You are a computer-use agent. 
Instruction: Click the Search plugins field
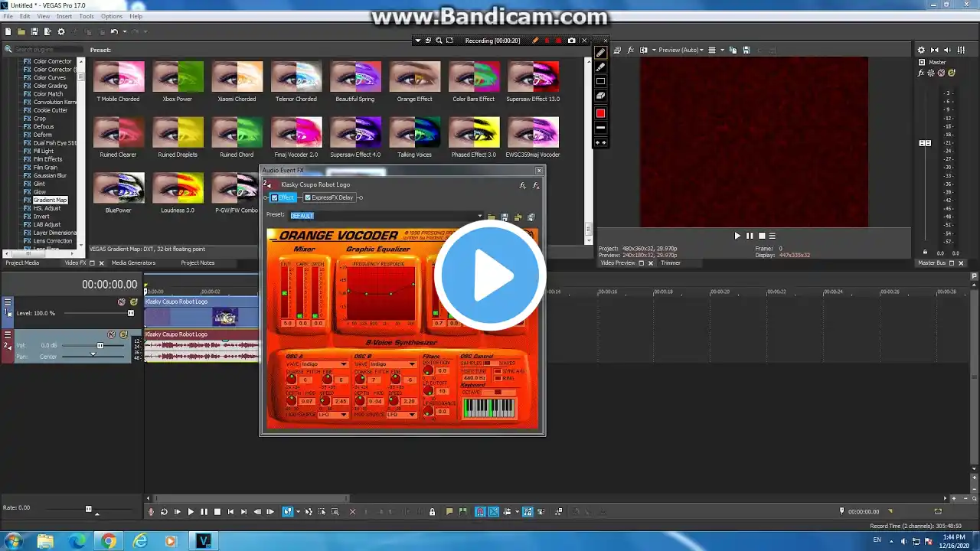[47, 50]
